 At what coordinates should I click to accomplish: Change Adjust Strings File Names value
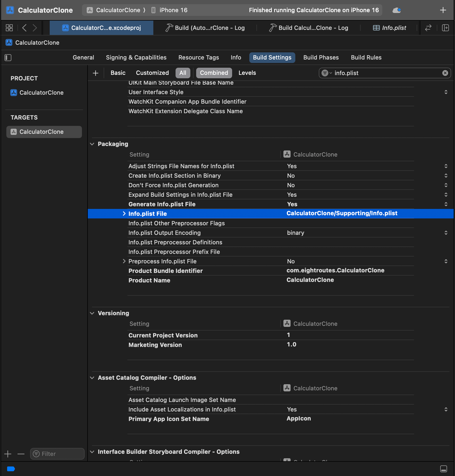point(446,166)
